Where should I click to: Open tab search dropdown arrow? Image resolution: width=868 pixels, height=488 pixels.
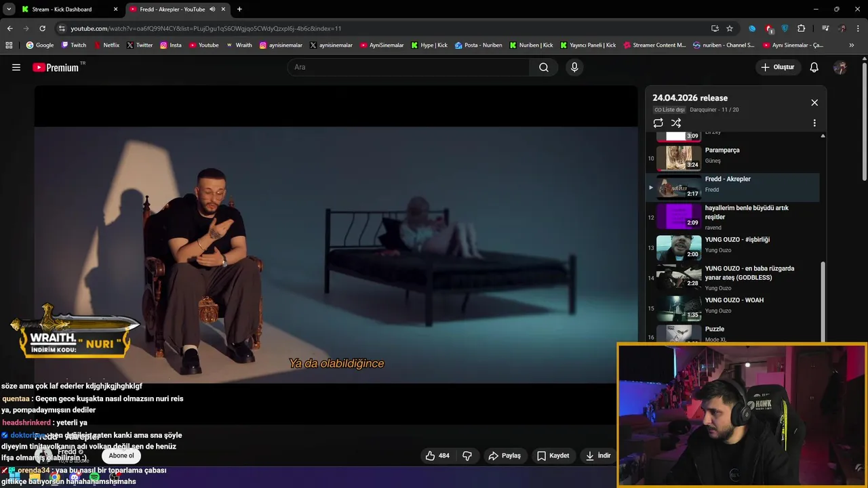pyautogui.click(x=9, y=9)
